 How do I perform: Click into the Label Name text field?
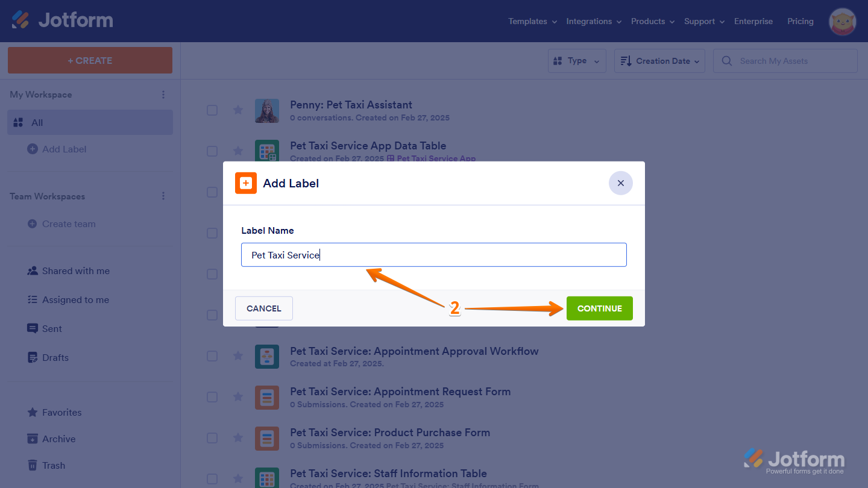tap(433, 255)
